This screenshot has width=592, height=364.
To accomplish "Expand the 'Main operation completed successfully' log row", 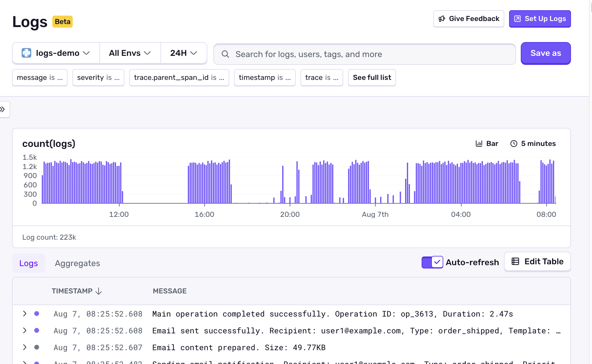I will 25,314.
